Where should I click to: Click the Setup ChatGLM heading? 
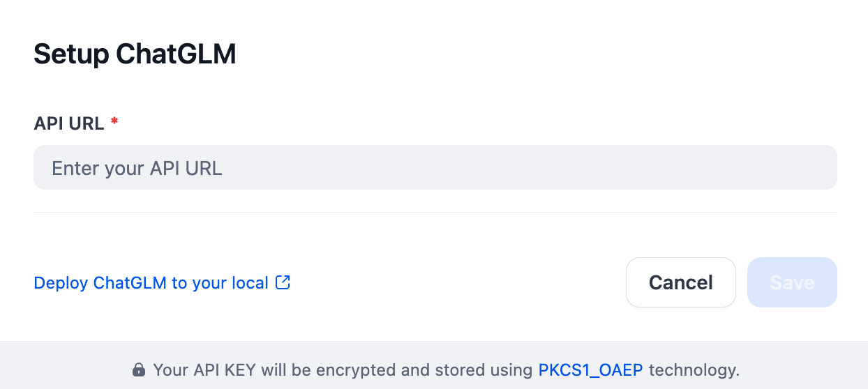click(x=135, y=54)
